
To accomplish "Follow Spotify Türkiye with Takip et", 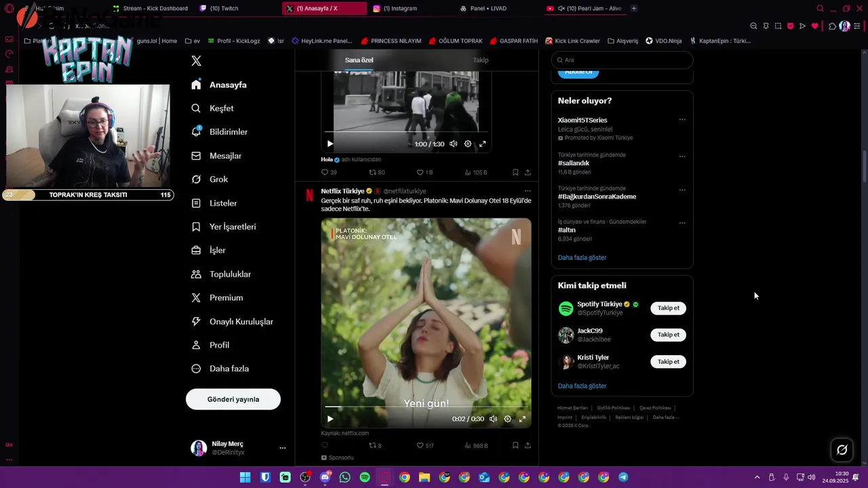I will click(668, 308).
